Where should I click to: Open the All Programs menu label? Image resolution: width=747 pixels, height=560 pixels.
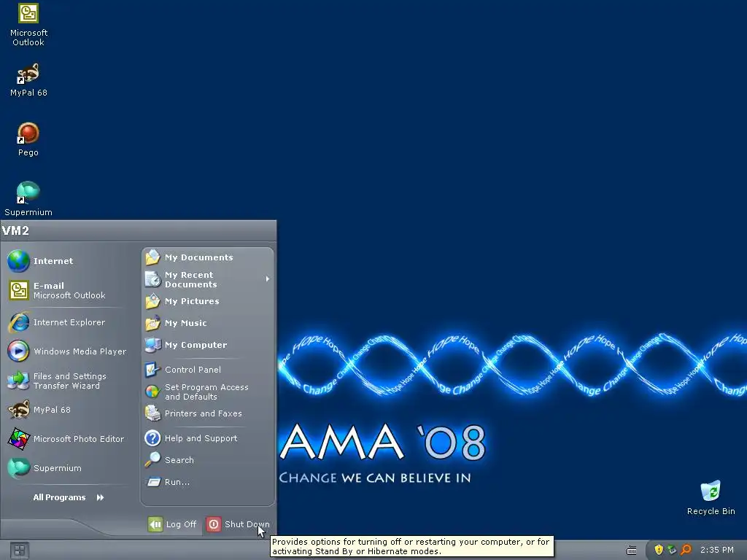[x=59, y=497]
